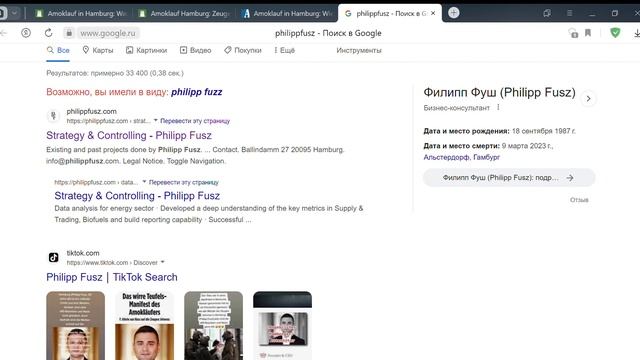Screen dimensions: 640x360
Task: Click page title philippfusz - Поиск в Google
Action: click(x=328, y=33)
